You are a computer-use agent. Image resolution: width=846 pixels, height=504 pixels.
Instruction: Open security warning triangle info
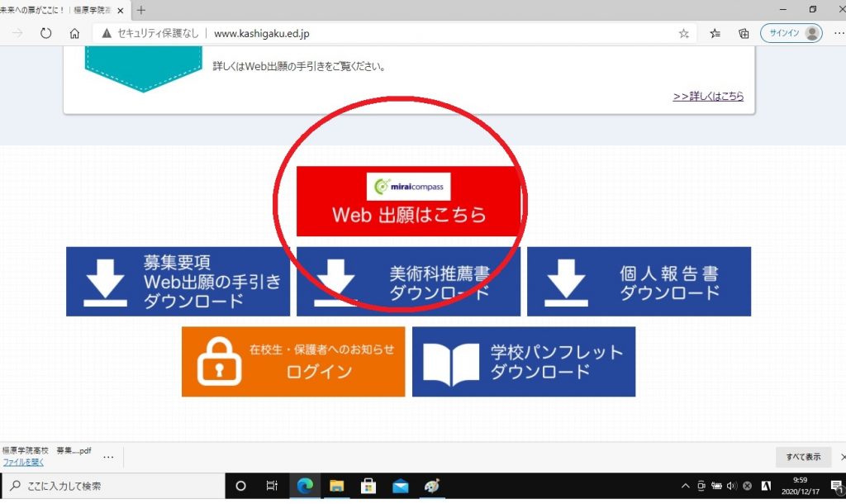[107, 33]
